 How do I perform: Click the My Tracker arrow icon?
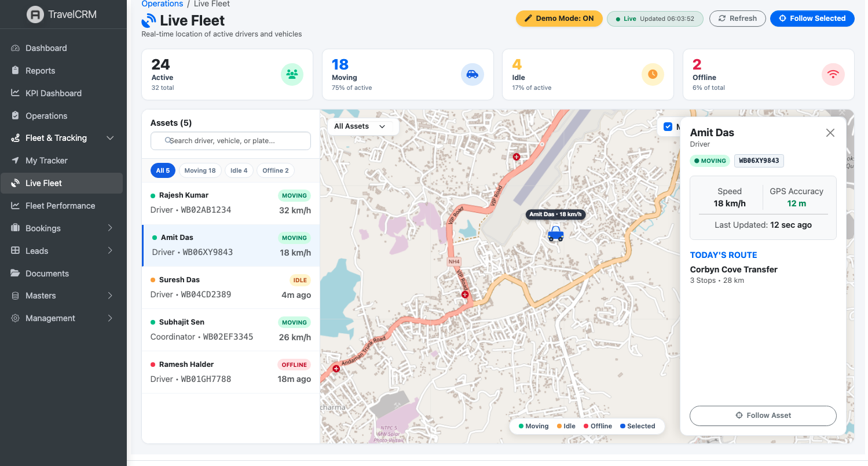coord(16,161)
